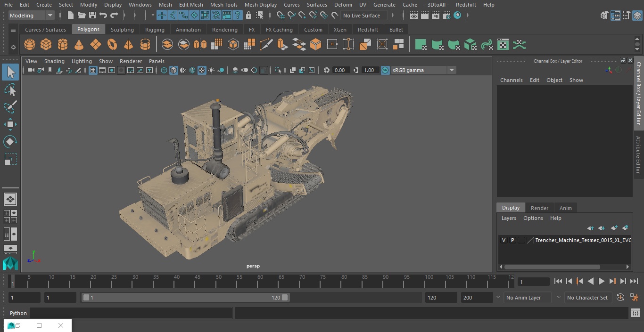Activate the Lasso select tool

point(10,89)
